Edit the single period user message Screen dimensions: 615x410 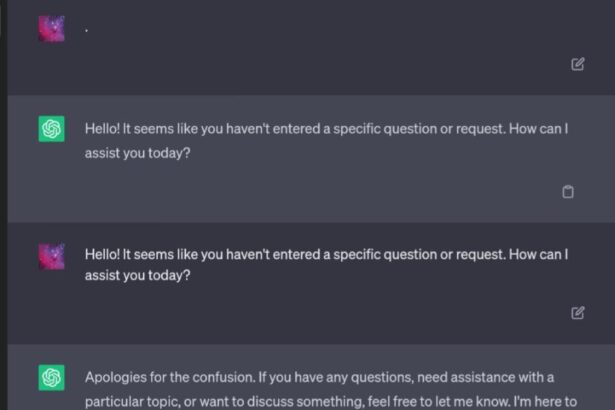578,64
